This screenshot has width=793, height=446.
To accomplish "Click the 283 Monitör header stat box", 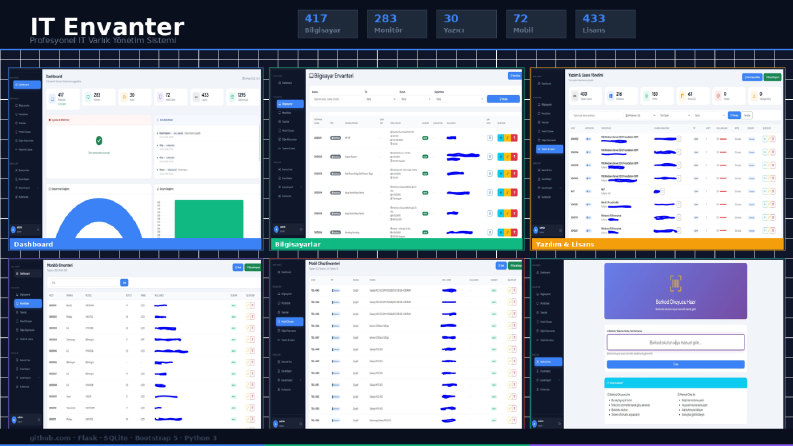I will 397,24.
